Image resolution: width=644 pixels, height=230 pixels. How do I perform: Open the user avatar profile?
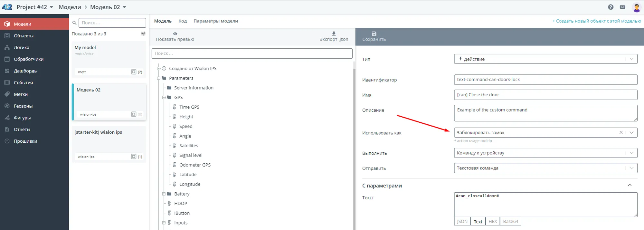pos(636,7)
